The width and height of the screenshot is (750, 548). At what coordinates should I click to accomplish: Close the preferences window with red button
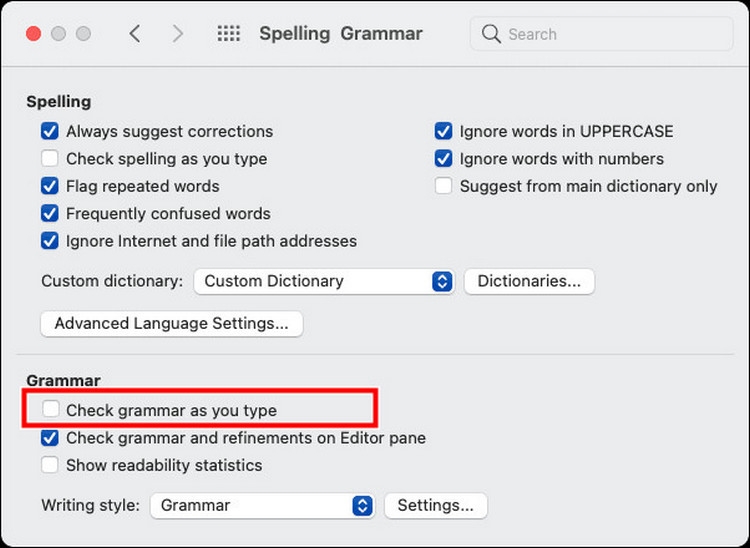[x=33, y=33]
